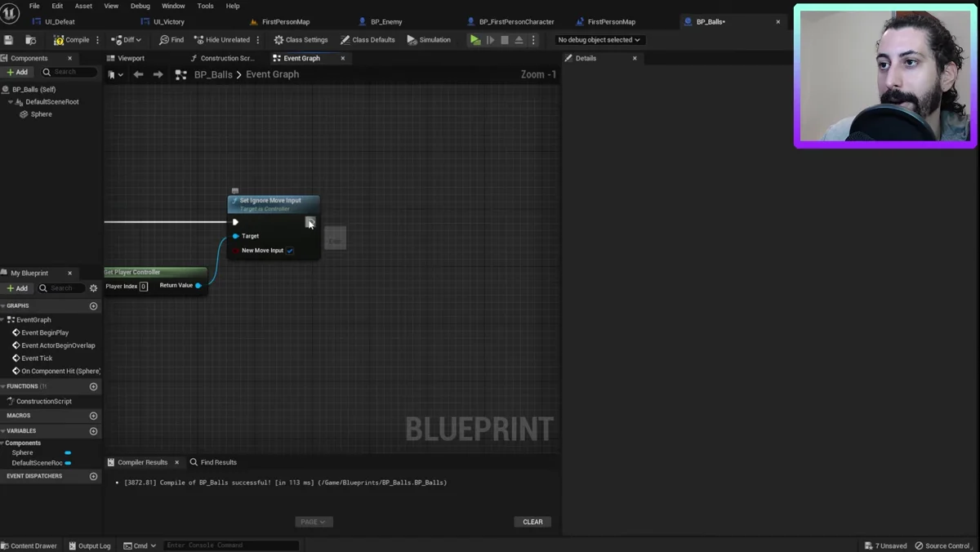980x552 pixels.
Task: Click the forward navigation arrow
Action: pyautogui.click(x=158, y=74)
